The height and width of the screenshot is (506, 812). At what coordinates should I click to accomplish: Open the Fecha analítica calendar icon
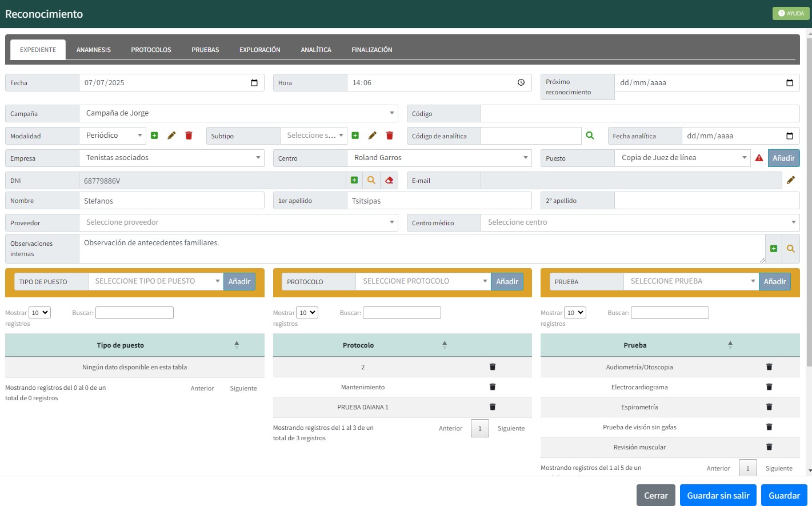[x=790, y=136]
